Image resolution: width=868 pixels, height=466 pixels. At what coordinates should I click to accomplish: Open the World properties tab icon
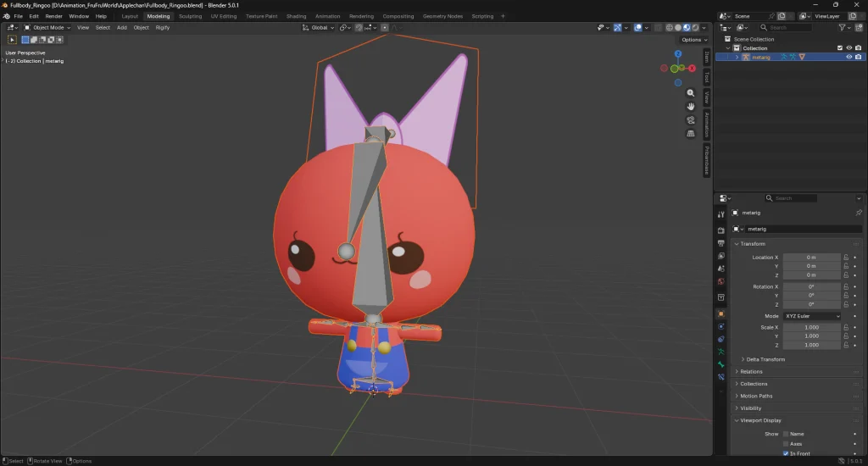721,281
